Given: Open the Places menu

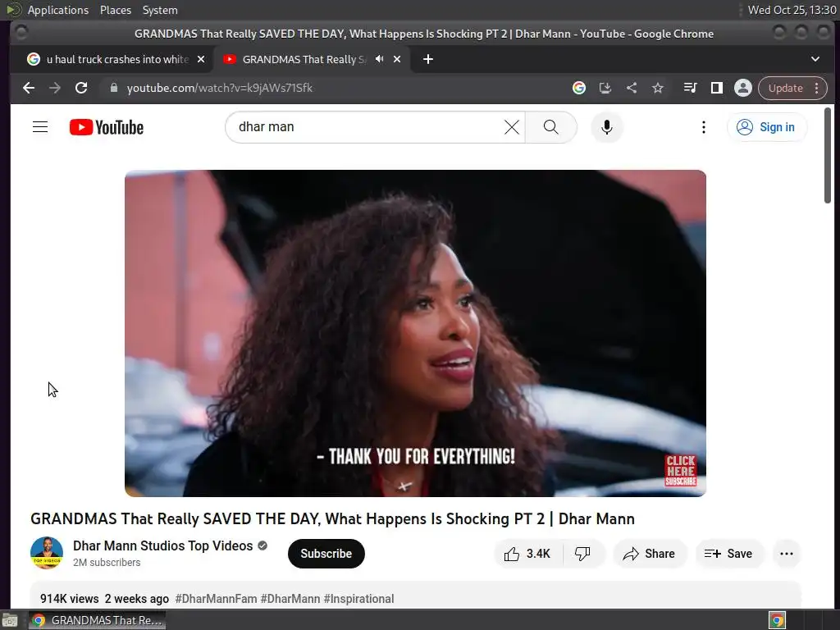Looking at the screenshot, I should (x=116, y=10).
